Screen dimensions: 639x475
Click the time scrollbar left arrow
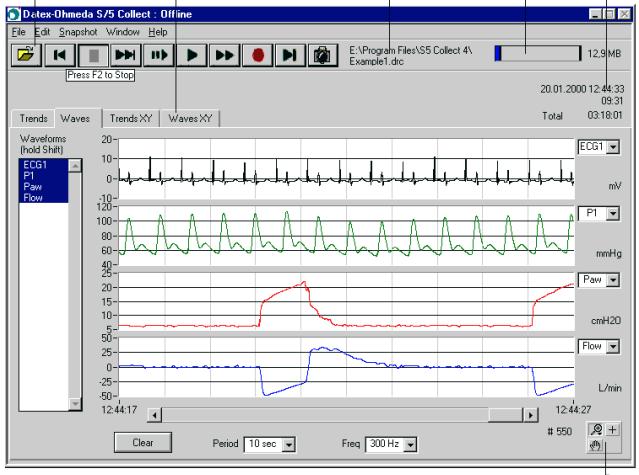coord(154,415)
